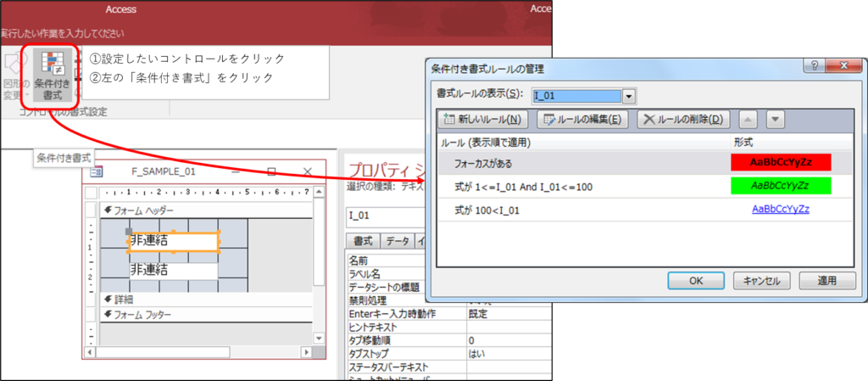Move rule down with the down arrow
The width and height of the screenshot is (868, 381).
pyautogui.click(x=776, y=120)
